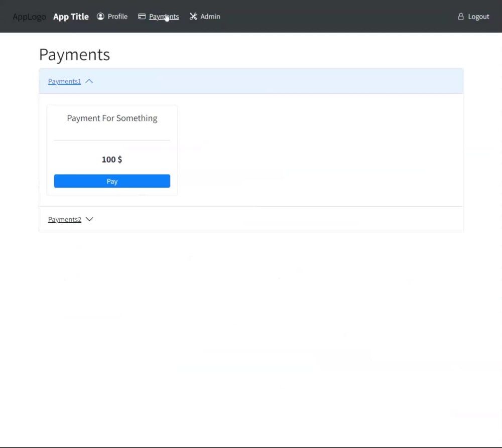
Task: Click the AppLogo in the navbar
Action: (29, 17)
